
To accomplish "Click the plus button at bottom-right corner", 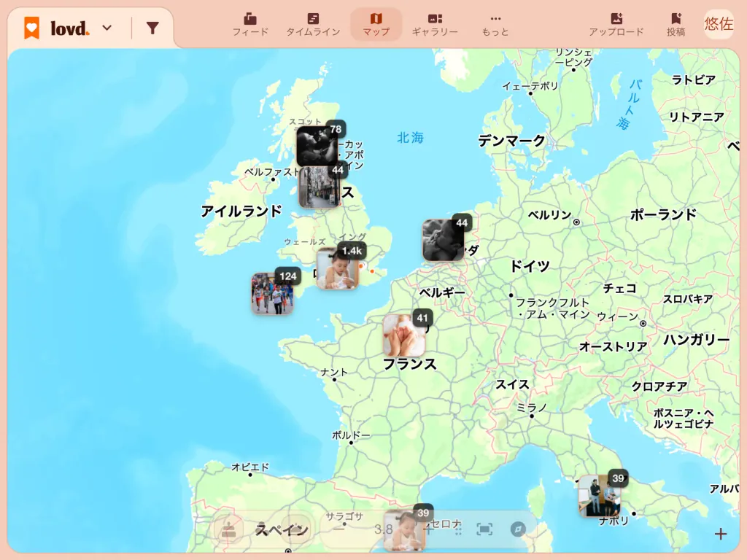I will point(720,534).
